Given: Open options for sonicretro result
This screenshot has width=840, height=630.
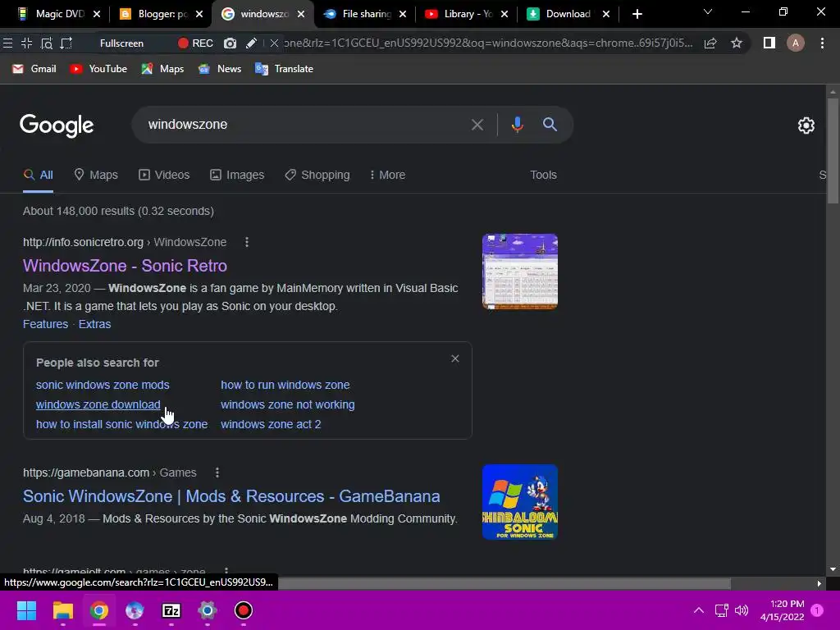Looking at the screenshot, I should pyautogui.click(x=246, y=242).
